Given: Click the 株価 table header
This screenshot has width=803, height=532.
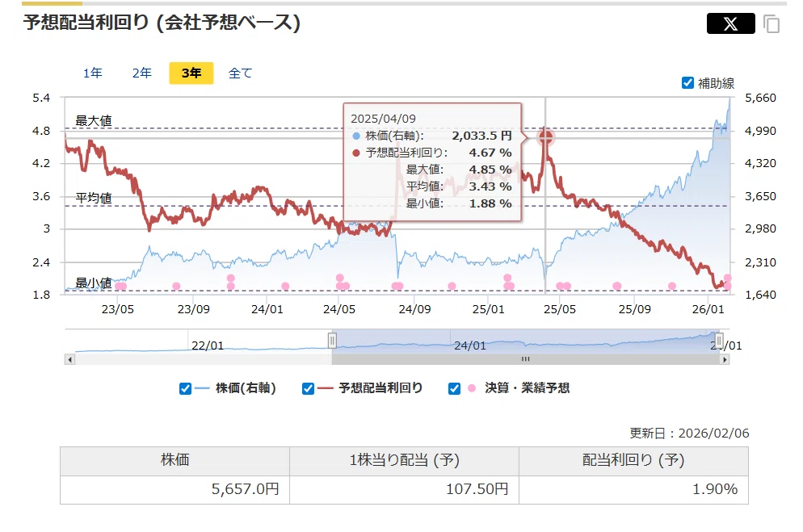Looking at the screenshot, I should pyautogui.click(x=174, y=460).
